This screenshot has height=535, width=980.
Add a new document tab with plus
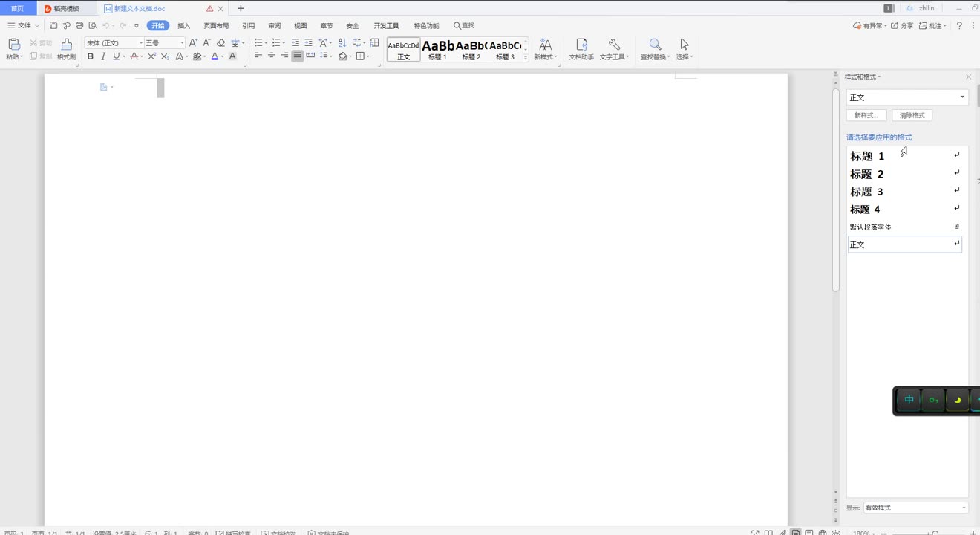click(241, 8)
